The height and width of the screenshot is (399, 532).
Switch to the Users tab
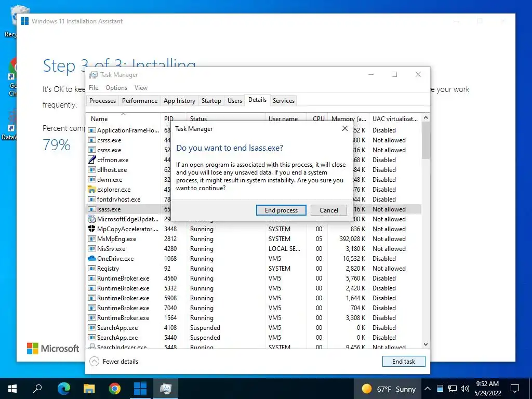coord(234,101)
